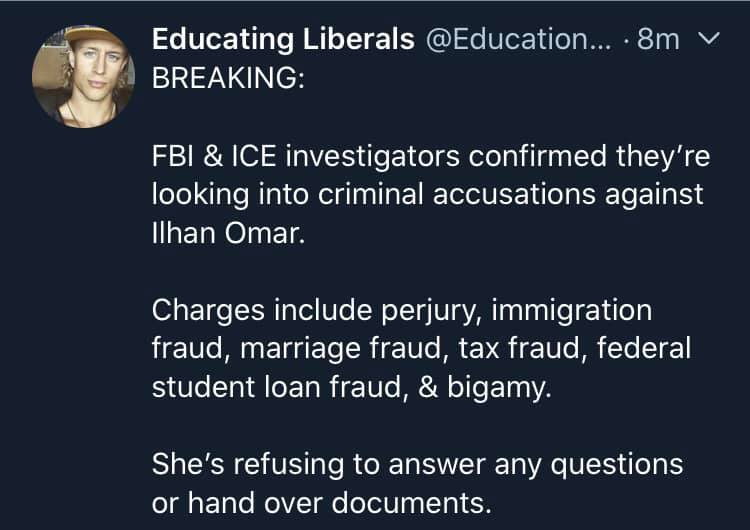Expand the tweet options chevron menu
750x530 pixels.
708,40
